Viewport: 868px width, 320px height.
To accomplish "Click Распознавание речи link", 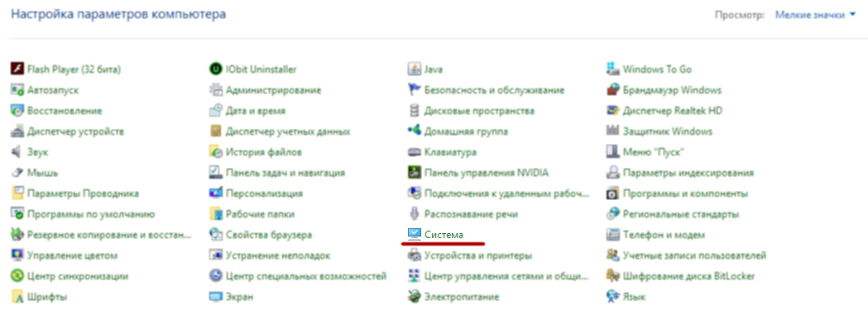I will 471,214.
